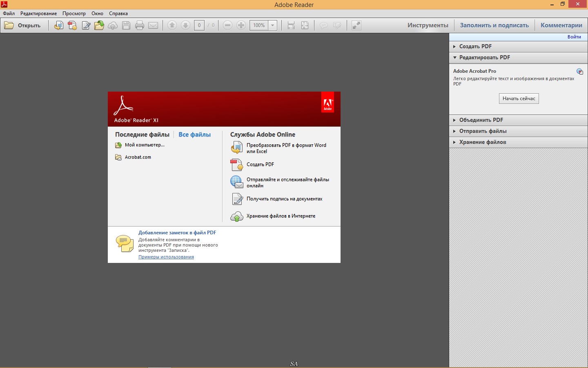Click the cloud upload toolbar icon
Screen dimensions: 588x368
(113, 25)
